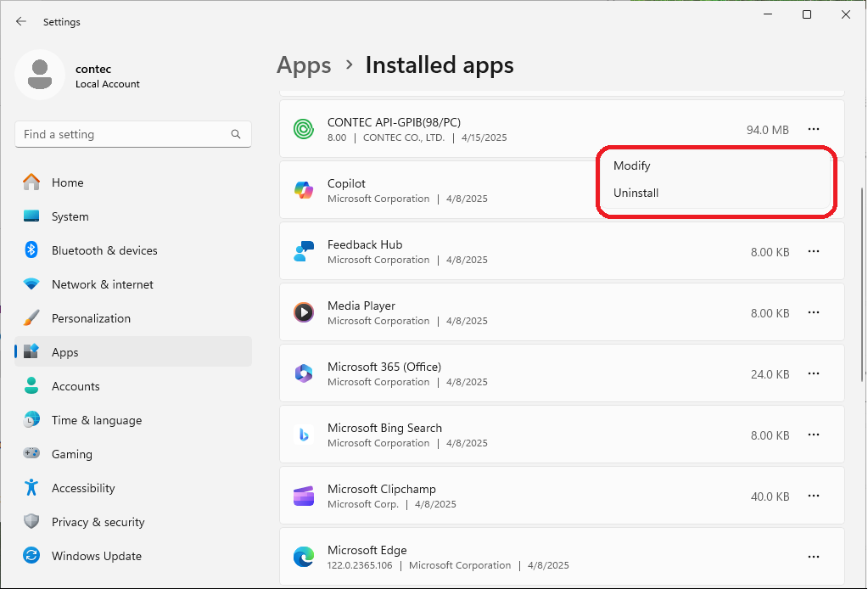This screenshot has width=868, height=589.
Task: Choose Modify from the context menu
Action: [x=716, y=165]
